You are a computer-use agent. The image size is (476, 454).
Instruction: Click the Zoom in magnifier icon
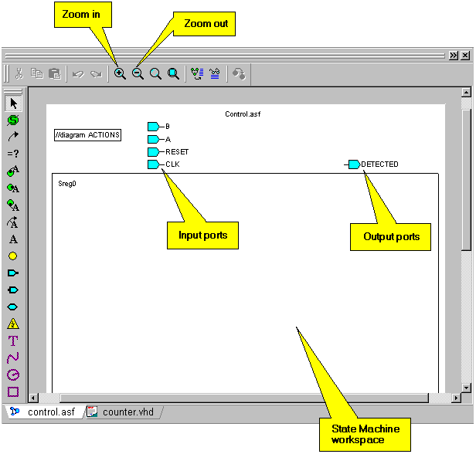tap(120, 74)
